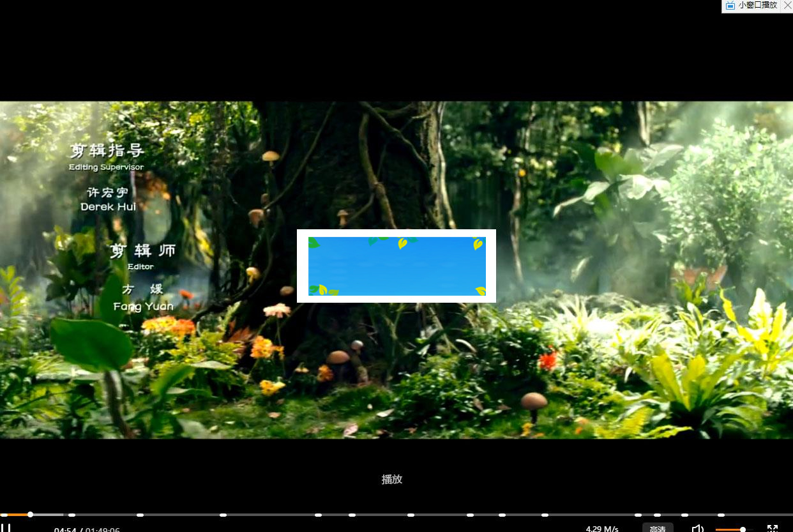Click the gray buffered section of progress bar
793x532 pixels.
tap(48, 514)
